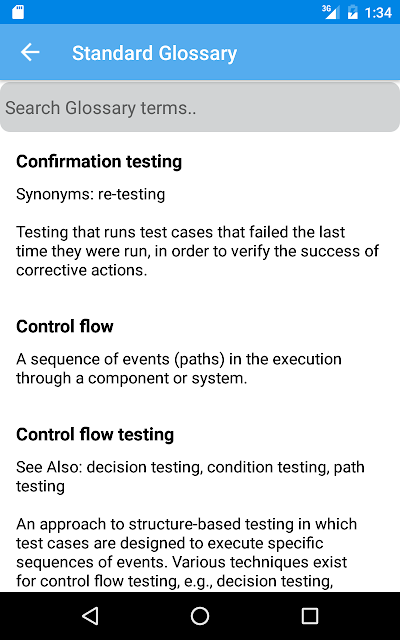The width and height of the screenshot is (400, 640).
Task: Tap the Confirmation testing definition paragraph
Action: coord(198,251)
